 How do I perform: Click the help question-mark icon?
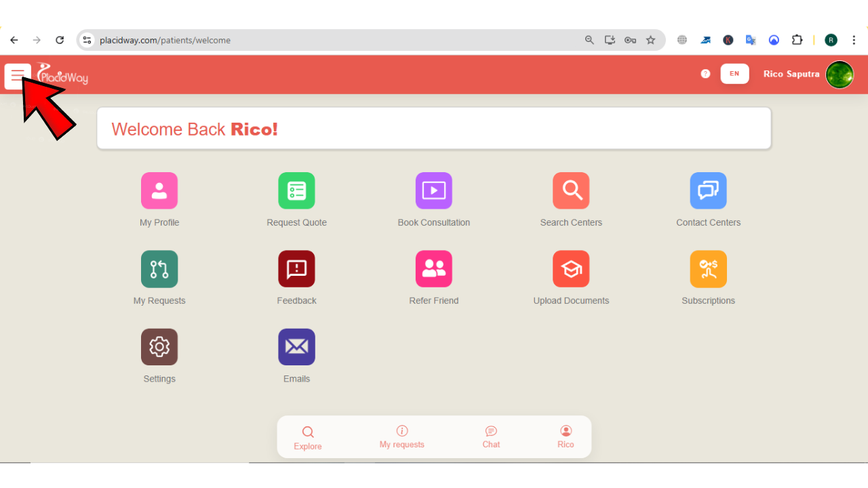pos(705,74)
